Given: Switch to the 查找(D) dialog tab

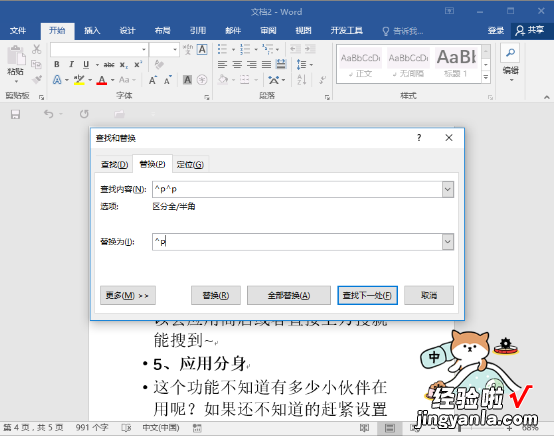Looking at the screenshot, I should click(114, 164).
